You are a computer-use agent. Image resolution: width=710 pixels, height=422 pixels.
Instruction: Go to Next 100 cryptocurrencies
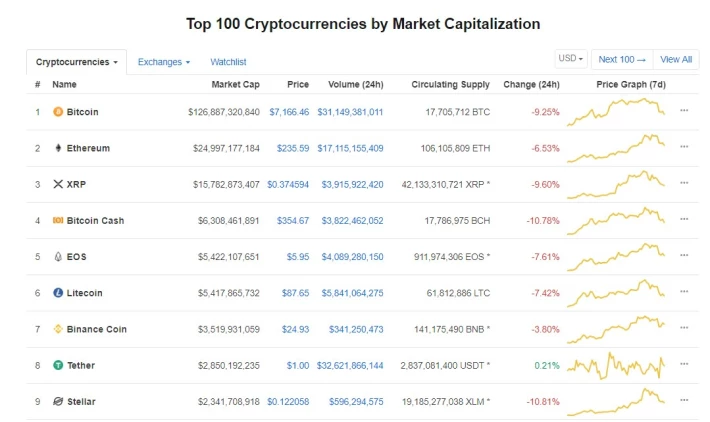[x=622, y=59]
